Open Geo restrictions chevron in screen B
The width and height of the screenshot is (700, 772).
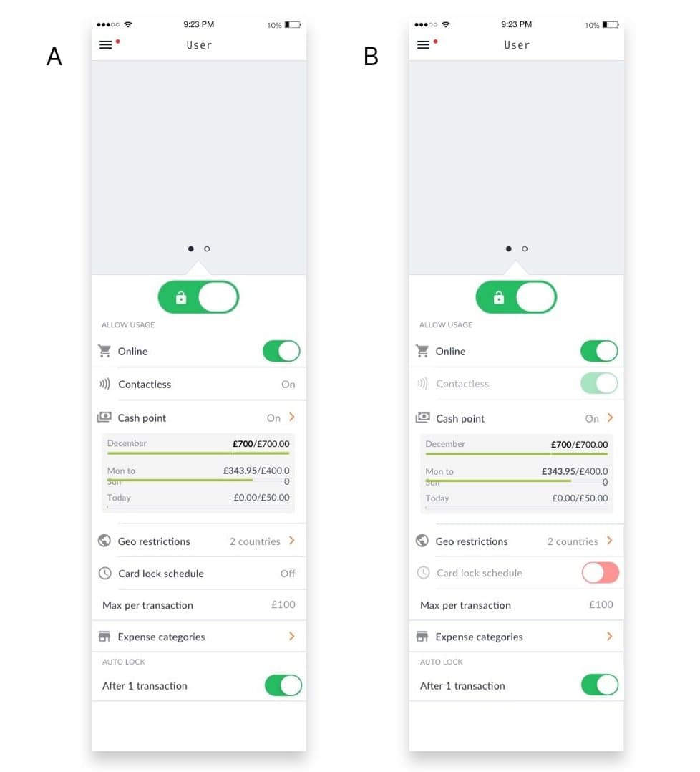point(610,541)
